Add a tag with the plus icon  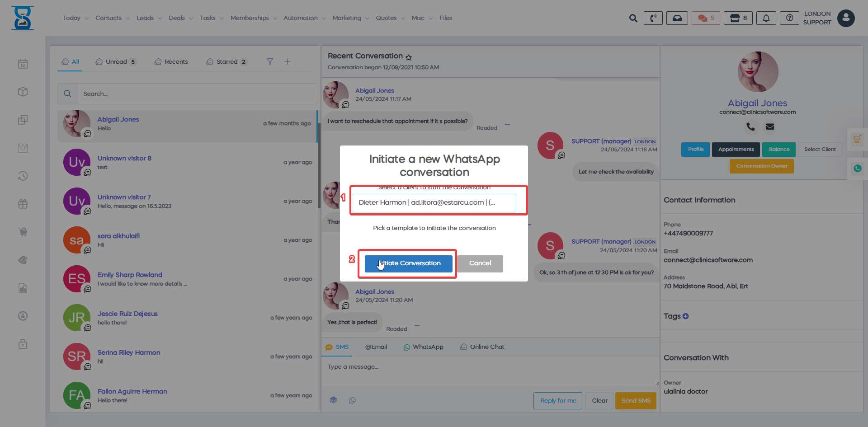point(686,316)
